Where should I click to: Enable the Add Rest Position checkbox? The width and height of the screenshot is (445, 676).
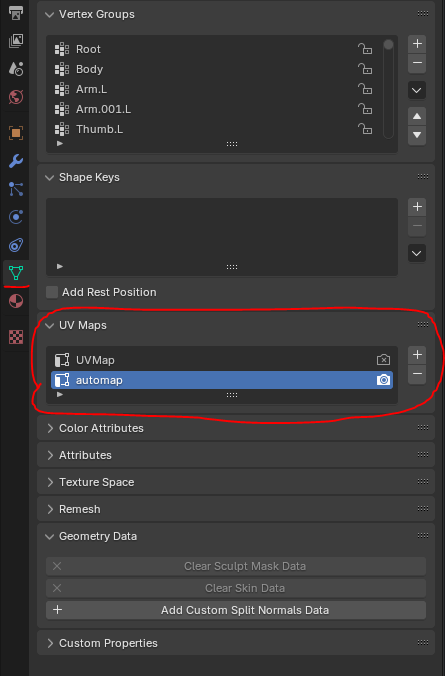tap(52, 292)
